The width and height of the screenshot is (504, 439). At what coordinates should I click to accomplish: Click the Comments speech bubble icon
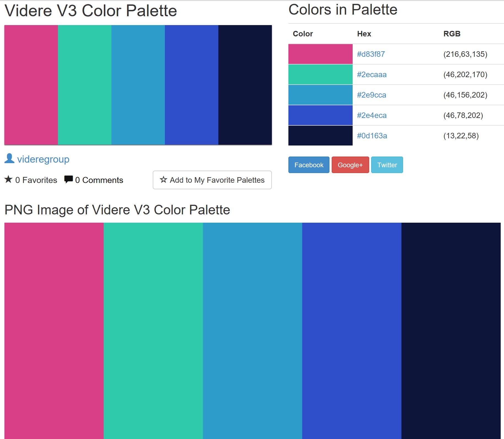(68, 179)
